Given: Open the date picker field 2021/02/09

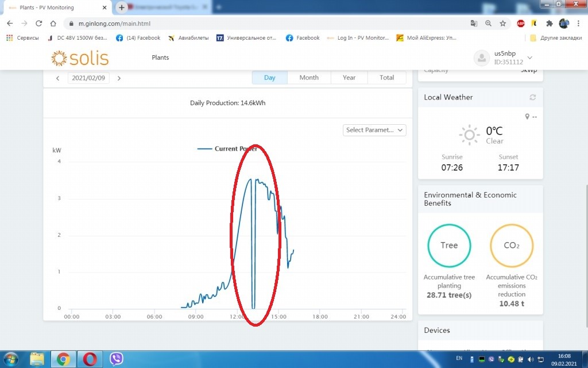Looking at the screenshot, I should pos(89,78).
